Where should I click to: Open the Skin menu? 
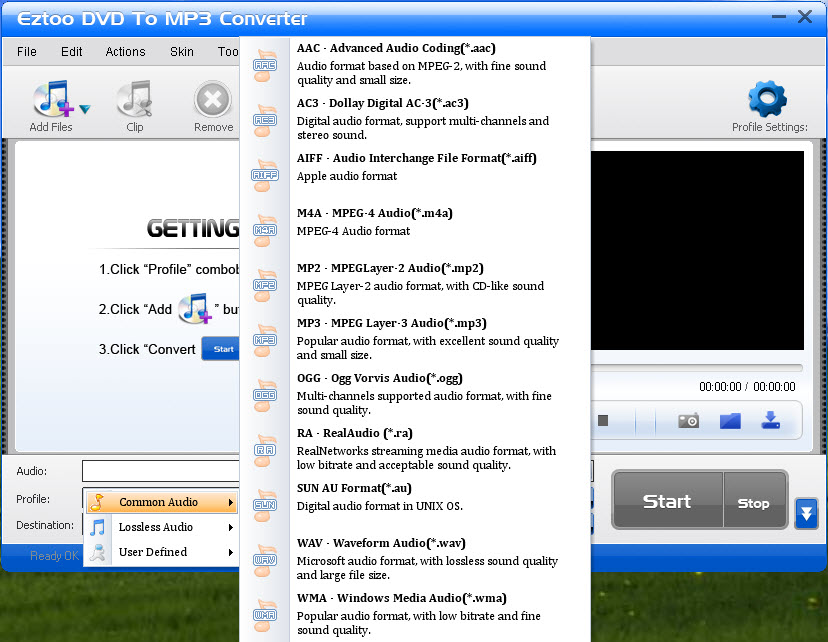pos(182,52)
